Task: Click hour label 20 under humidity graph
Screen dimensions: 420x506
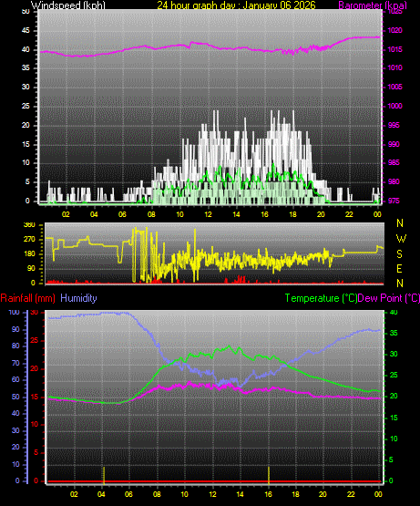Action: click(323, 494)
